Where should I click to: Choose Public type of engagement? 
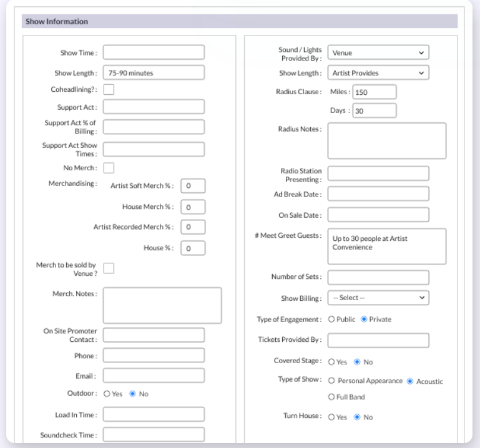(x=331, y=319)
